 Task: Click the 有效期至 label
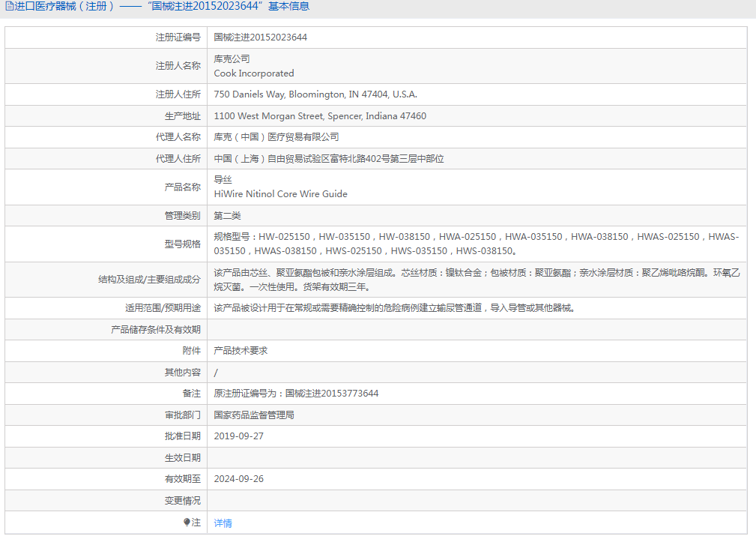coord(182,479)
